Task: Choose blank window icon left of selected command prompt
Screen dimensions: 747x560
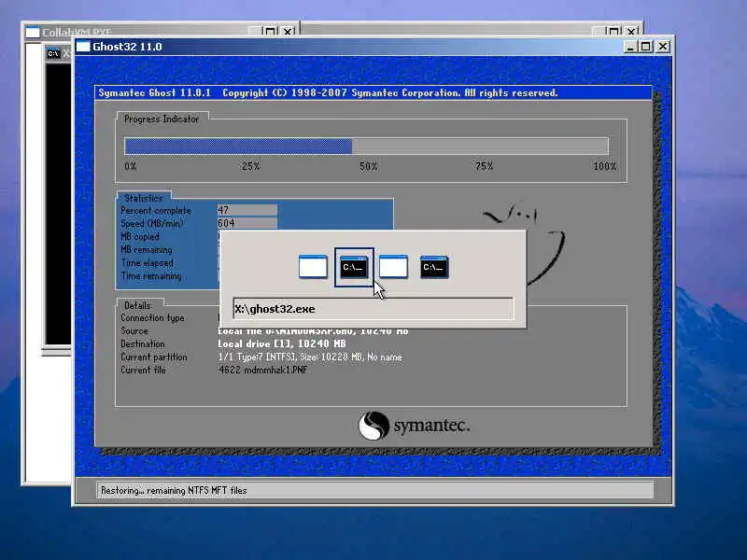Action: (313, 267)
